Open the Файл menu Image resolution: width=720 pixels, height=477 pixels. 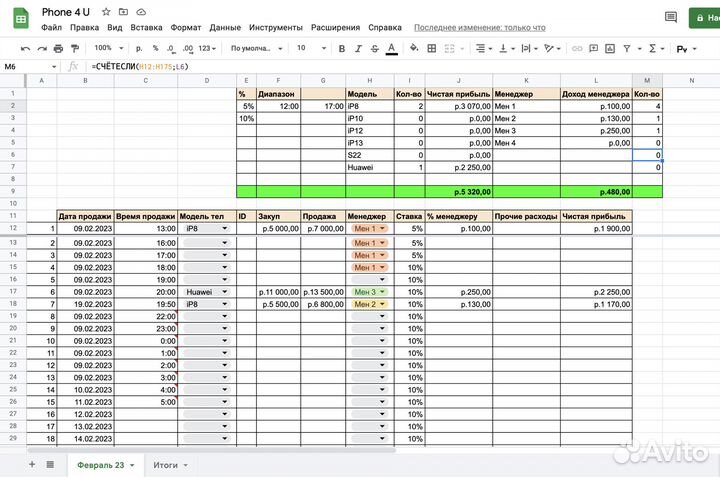click(51, 28)
